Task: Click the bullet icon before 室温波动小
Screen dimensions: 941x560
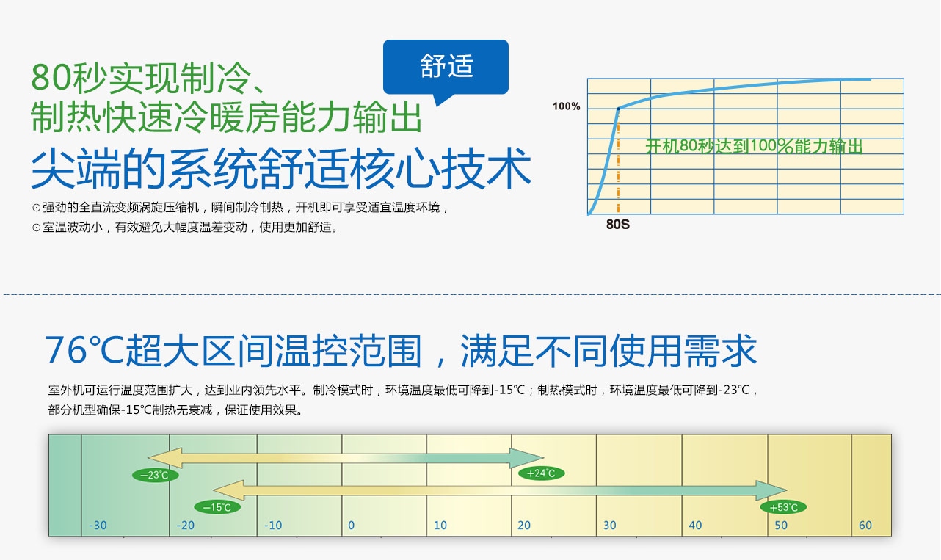Action: pos(36,228)
